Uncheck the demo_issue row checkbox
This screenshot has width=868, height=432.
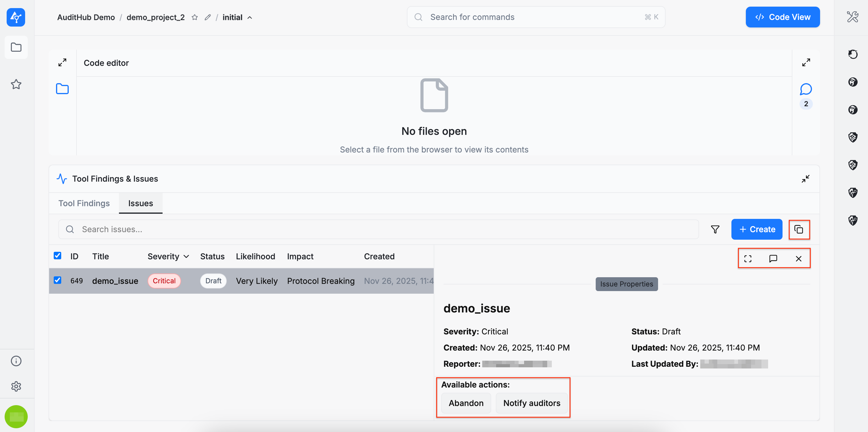click(x=58, y=280)
